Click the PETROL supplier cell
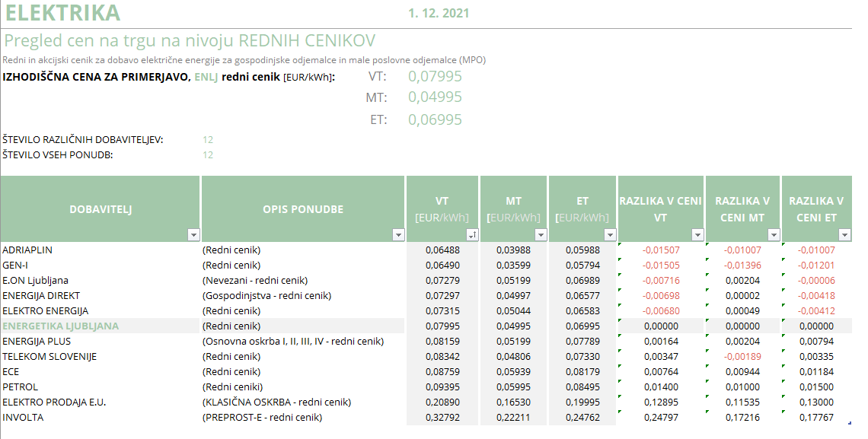 [x=21, y=387]
